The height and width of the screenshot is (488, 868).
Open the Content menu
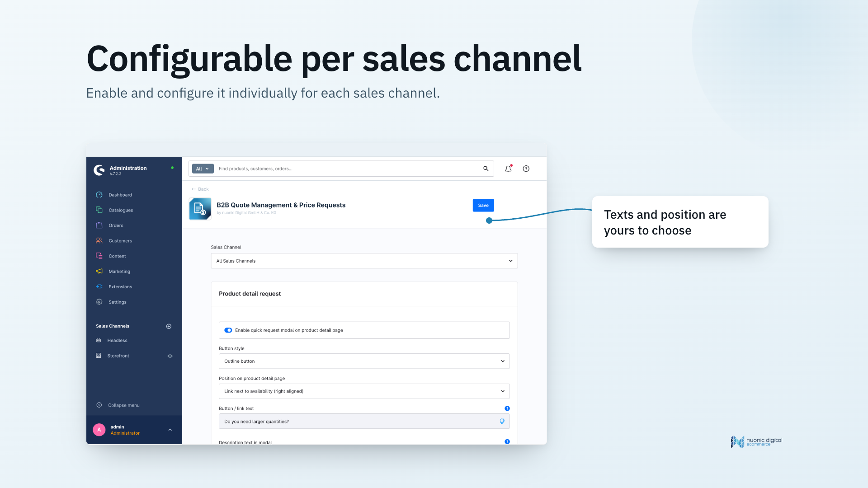point(117,256)
